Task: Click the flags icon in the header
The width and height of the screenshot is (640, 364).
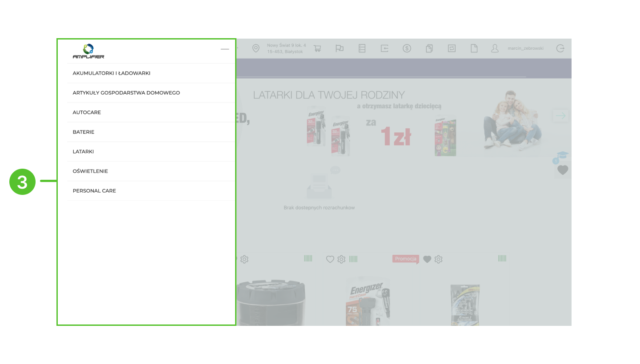Action: 340,48
